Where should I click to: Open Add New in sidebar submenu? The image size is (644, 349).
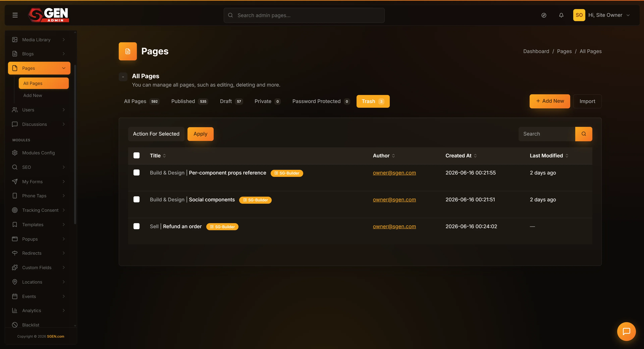[33, 95]
